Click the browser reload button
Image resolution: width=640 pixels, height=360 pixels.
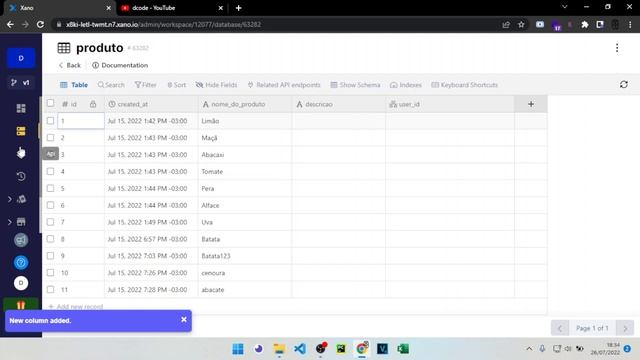40,24
